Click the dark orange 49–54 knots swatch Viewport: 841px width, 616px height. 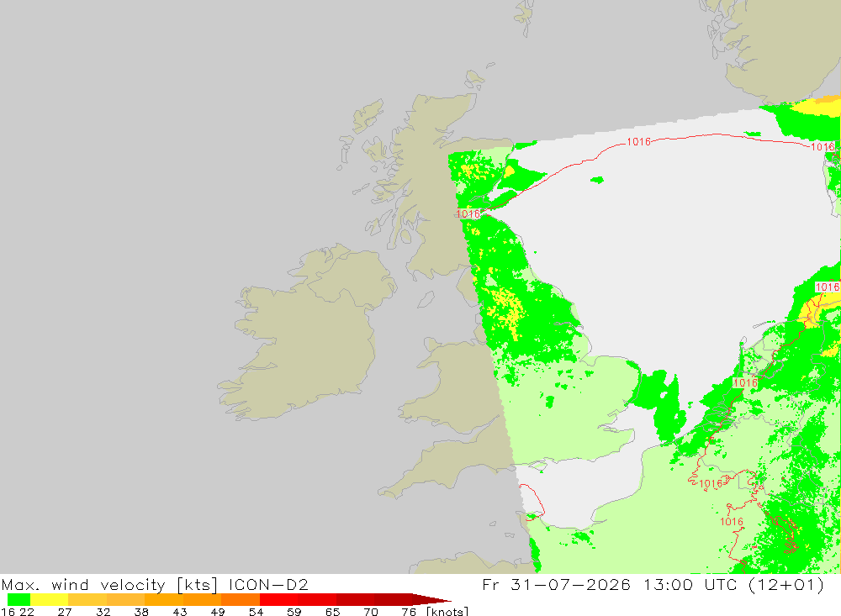(241, 599)
